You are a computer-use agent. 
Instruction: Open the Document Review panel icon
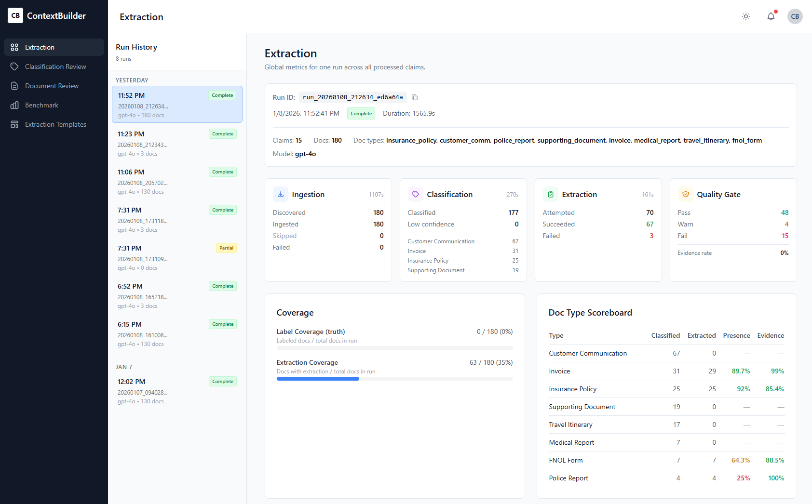pyautogui.click(x=15, y=86)
